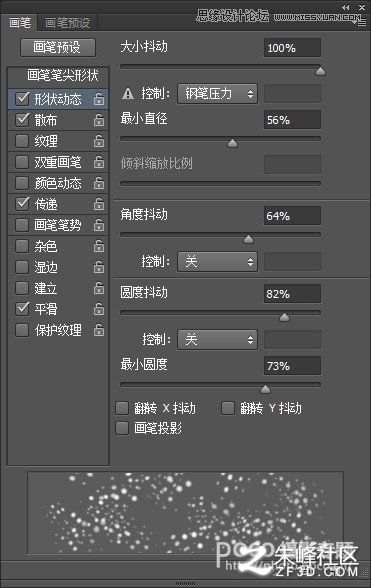The width and height of the screenshot is (371, 588).
Task: Click lock icon beside 颜色动态
Action: [x=99, y=183]
